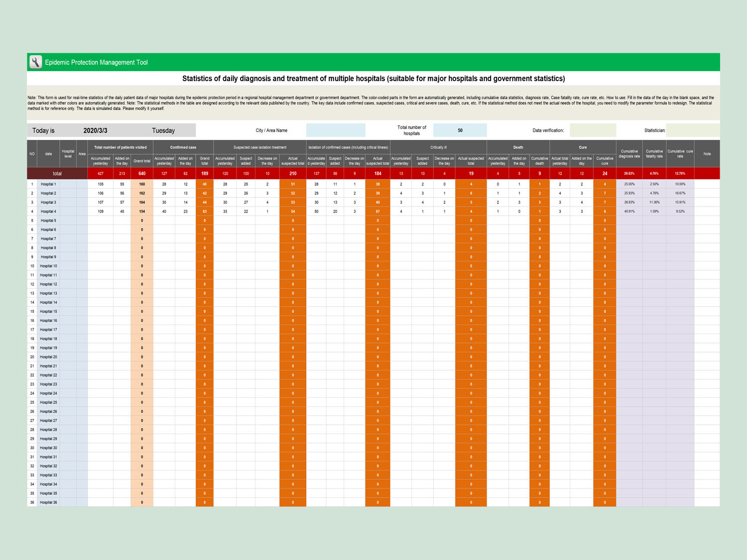Select the Note column header

pos(707,154)
